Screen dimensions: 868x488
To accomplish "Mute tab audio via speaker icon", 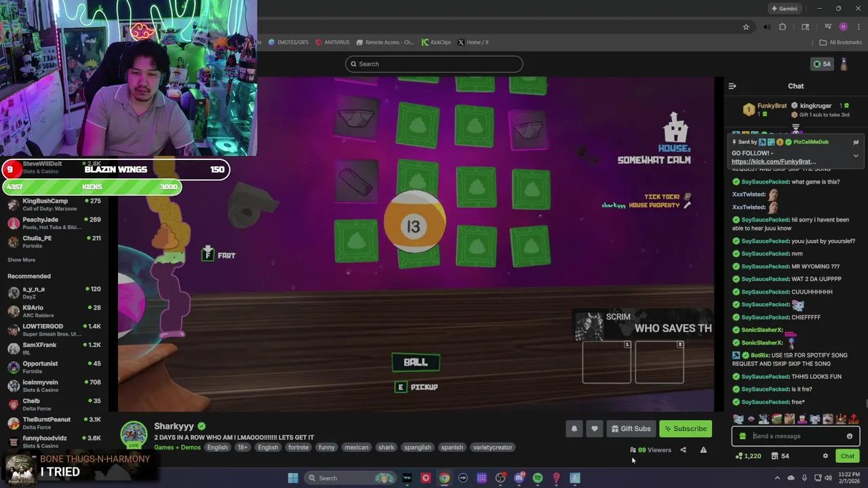I will pos(767,27).
